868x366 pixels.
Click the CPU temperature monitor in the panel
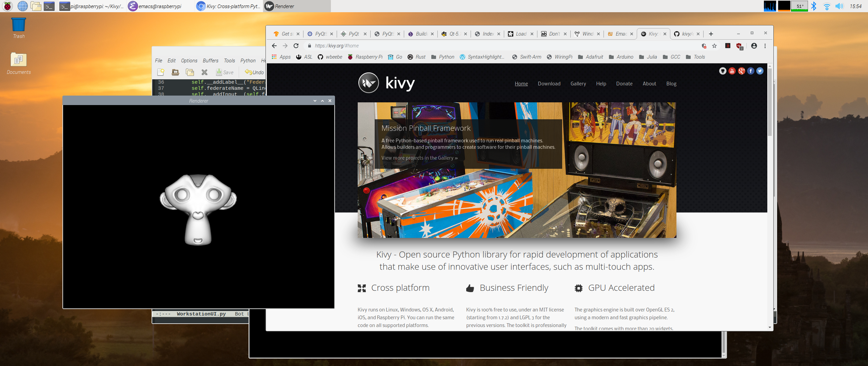(800, 6)
